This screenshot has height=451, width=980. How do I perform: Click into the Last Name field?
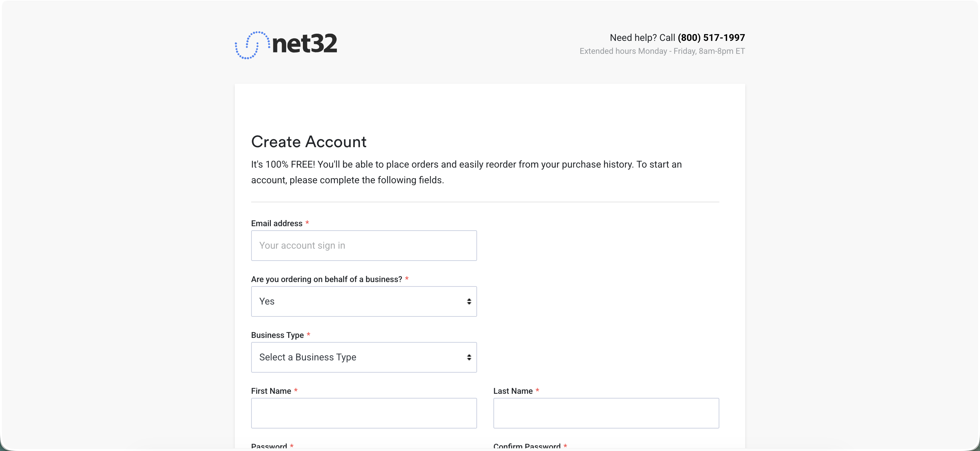coord(606,413)
